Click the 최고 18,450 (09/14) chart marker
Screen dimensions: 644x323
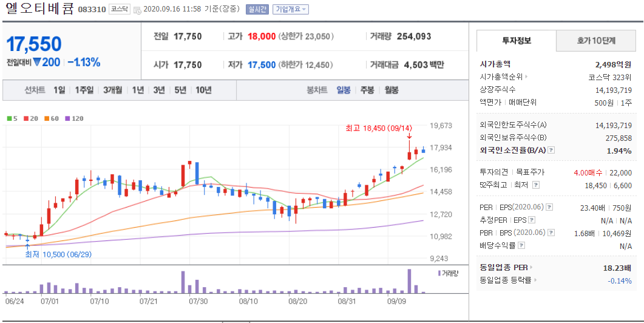point(378,129)
